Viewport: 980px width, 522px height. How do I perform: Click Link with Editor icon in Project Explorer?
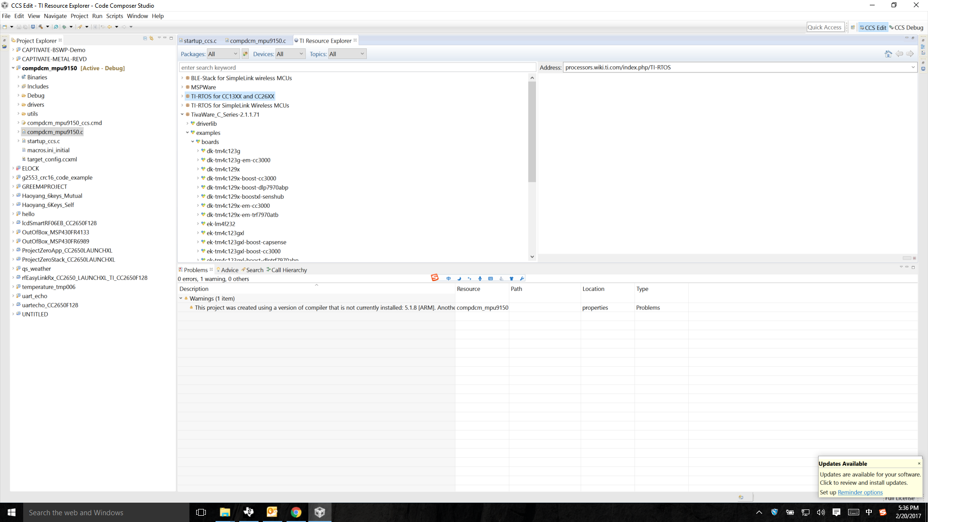point(151,38)
